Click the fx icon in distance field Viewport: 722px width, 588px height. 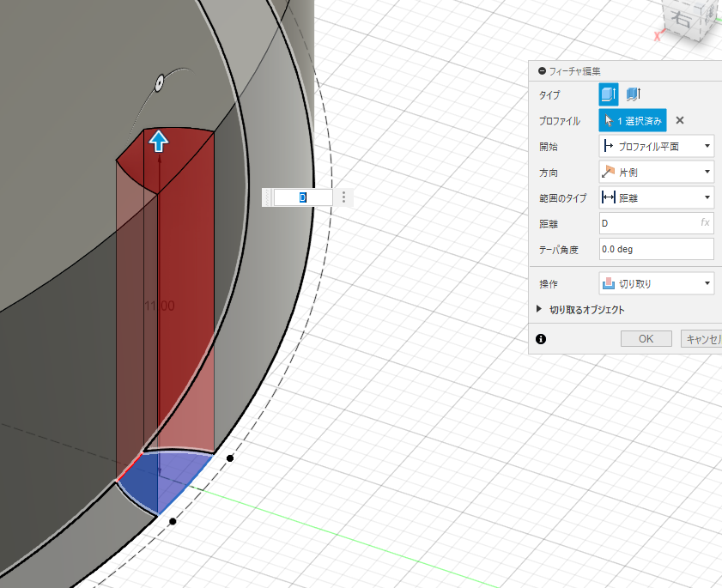tap(705, 223)
